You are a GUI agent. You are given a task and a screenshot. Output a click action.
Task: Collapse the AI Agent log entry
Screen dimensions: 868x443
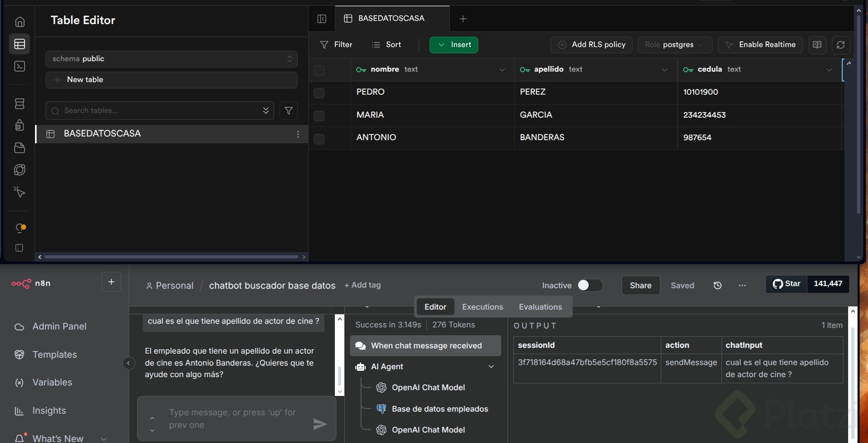coord(491,367)
